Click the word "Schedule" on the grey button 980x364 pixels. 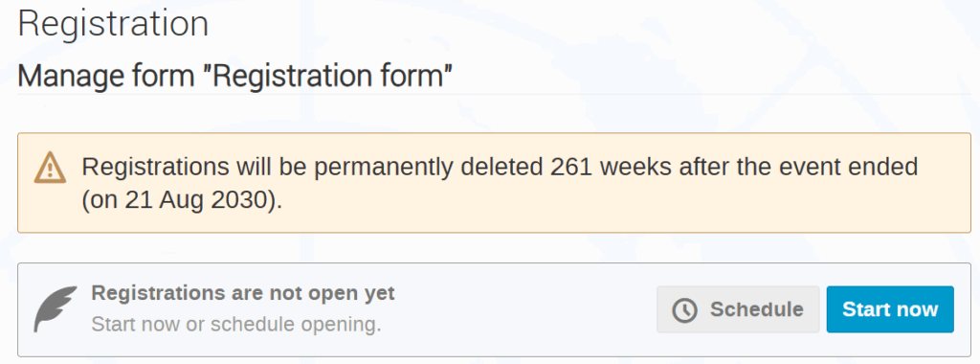[756, 309]
